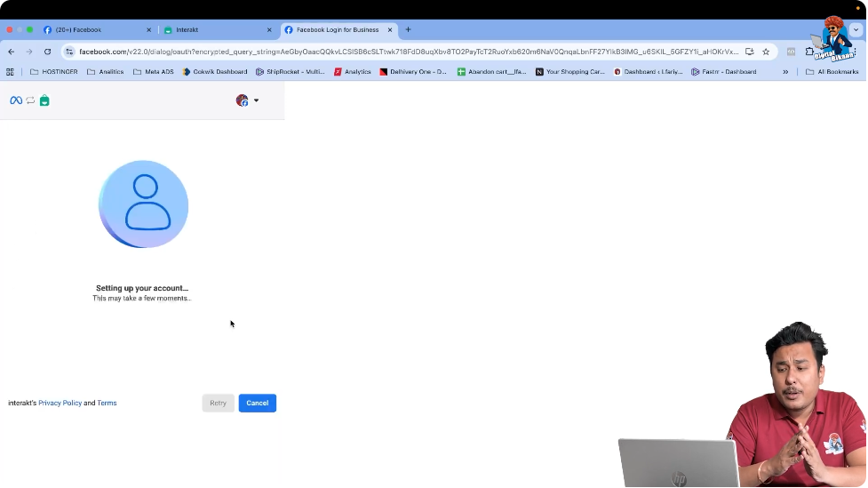Image resolution: width=868 pixels, height=488 pixels.
Task: Open the ShipRocket bookmark
Action: click(290, 71)
